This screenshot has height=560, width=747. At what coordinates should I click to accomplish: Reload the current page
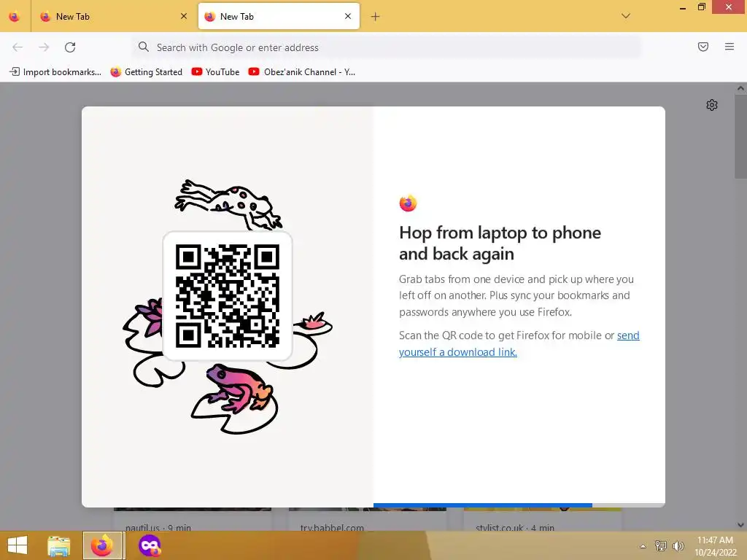[x=70, y=47]
